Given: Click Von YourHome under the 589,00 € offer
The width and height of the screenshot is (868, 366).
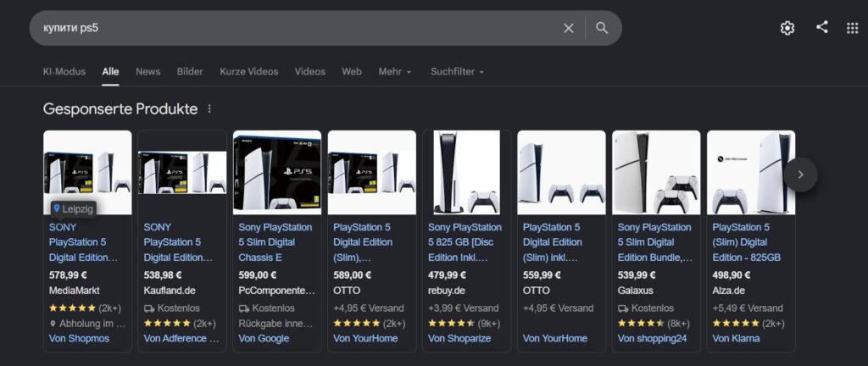Looking at the screenshot, I should click(x=365, y=338).
